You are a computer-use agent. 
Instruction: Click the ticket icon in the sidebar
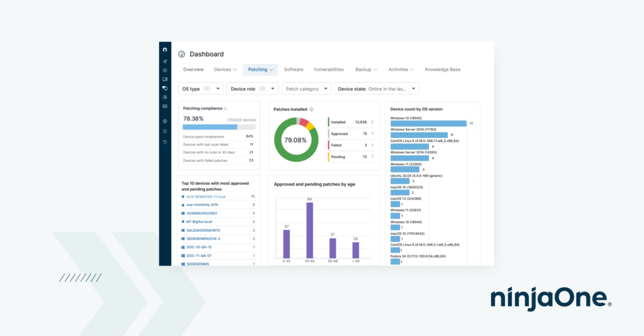pyautogui.click(x=165, y=106)
